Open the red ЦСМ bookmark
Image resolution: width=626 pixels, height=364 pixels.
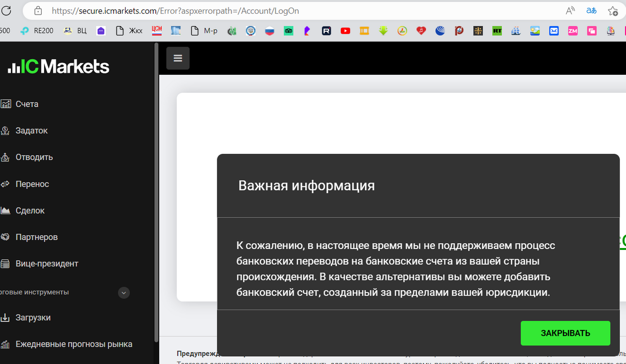[x=157, y=31]
